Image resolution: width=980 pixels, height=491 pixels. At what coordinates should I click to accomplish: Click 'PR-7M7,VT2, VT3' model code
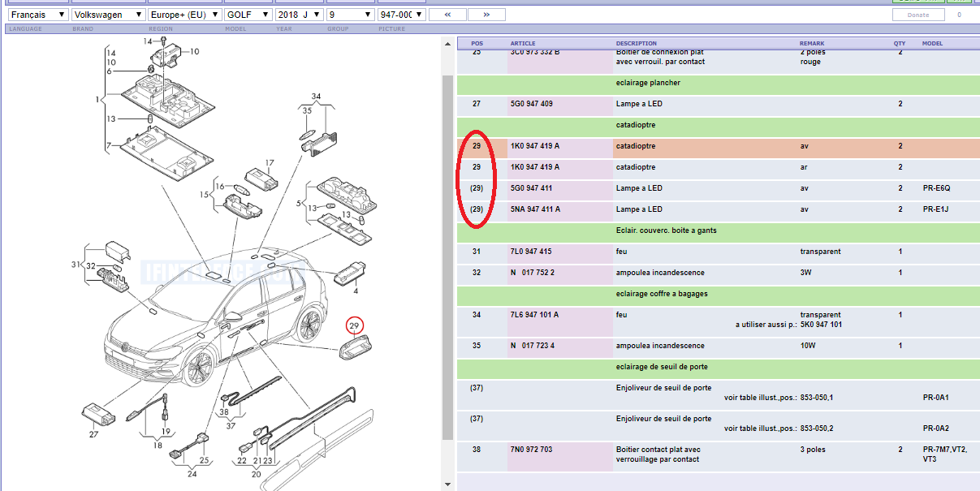coord(945,454)
